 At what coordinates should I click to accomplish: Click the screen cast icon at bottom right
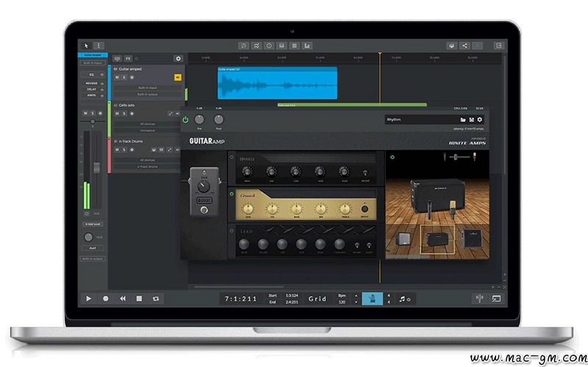tap(497, 299)
